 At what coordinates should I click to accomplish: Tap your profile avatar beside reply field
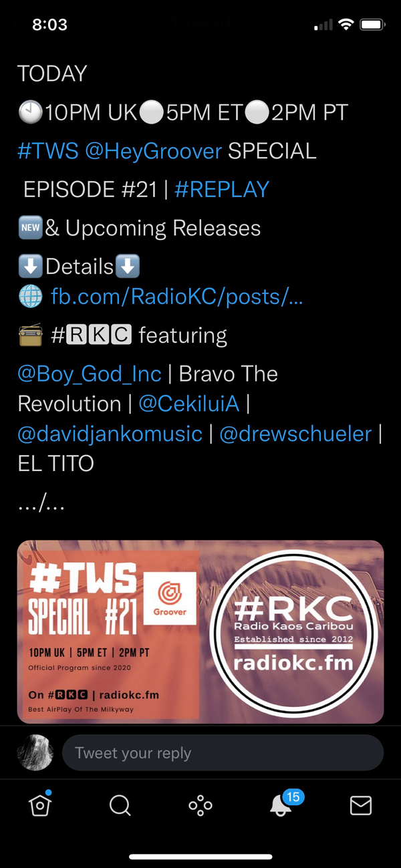[x=35, y=753]
